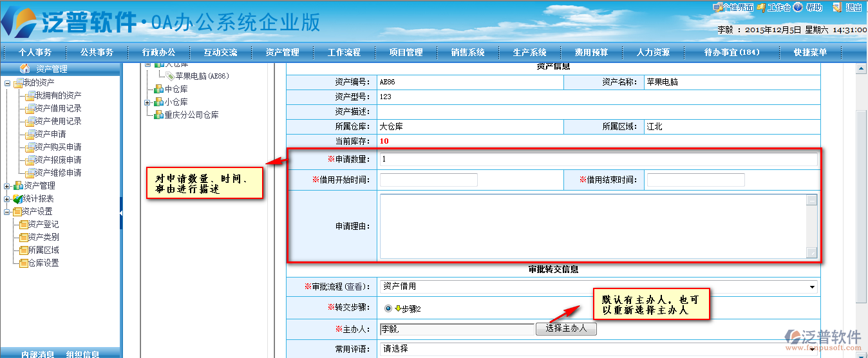Screen dimensions: 868x358
Task: Click the 借用开始时间 date field
Action: coord(429,180)
